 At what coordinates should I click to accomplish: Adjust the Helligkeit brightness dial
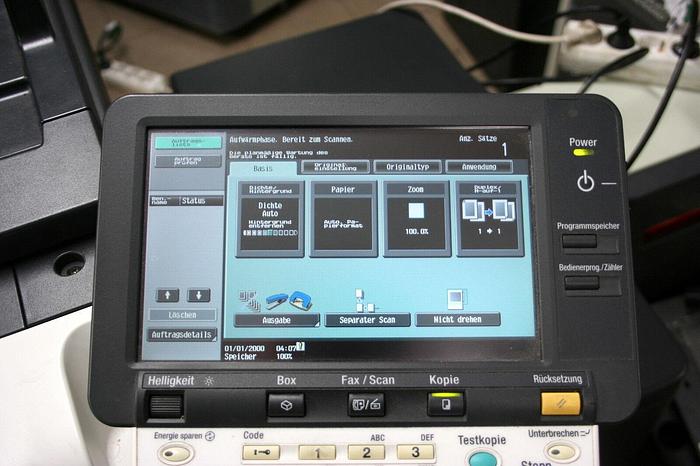pos(166,406)
